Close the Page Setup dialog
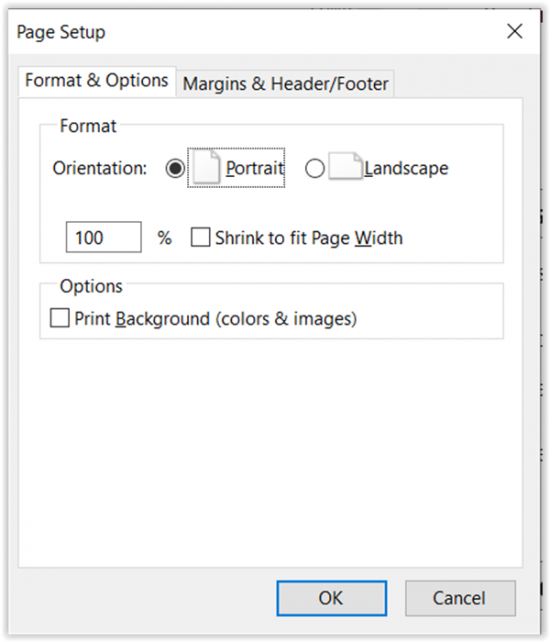The height and width of the screenshot is (642, 550). 515,32
